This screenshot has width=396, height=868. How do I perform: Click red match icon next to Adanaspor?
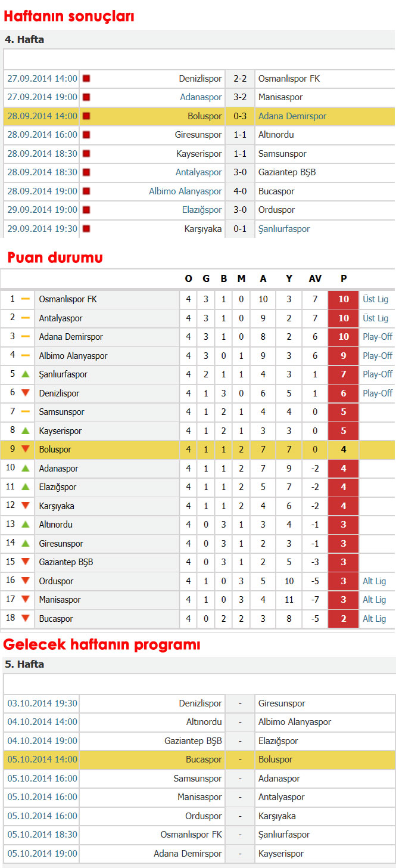coord(86,97)
